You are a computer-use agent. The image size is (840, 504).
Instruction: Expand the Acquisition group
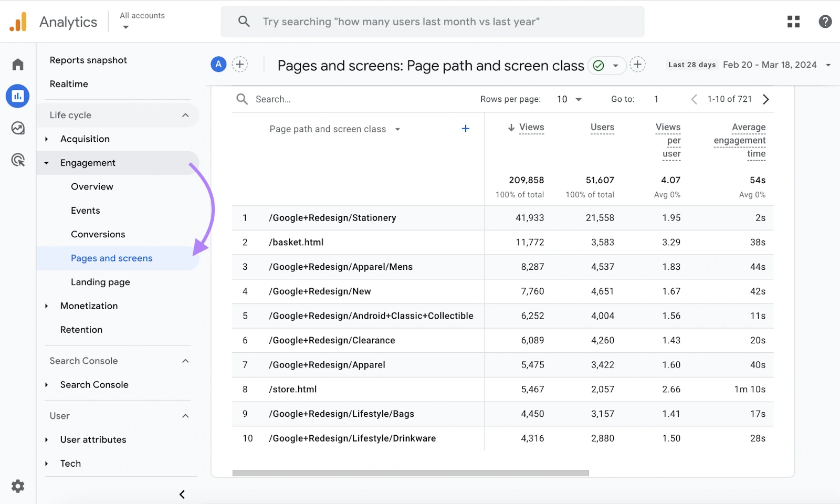[x=47, y=139]
